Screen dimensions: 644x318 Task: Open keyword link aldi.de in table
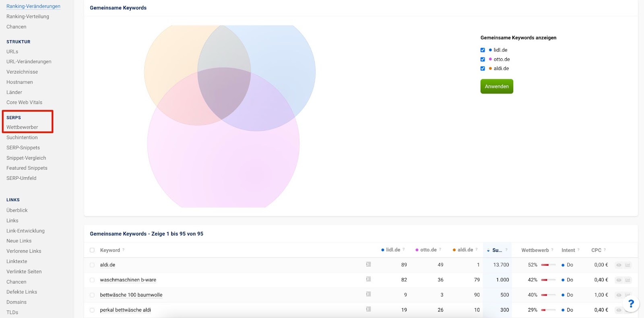(x=107, y=265)
